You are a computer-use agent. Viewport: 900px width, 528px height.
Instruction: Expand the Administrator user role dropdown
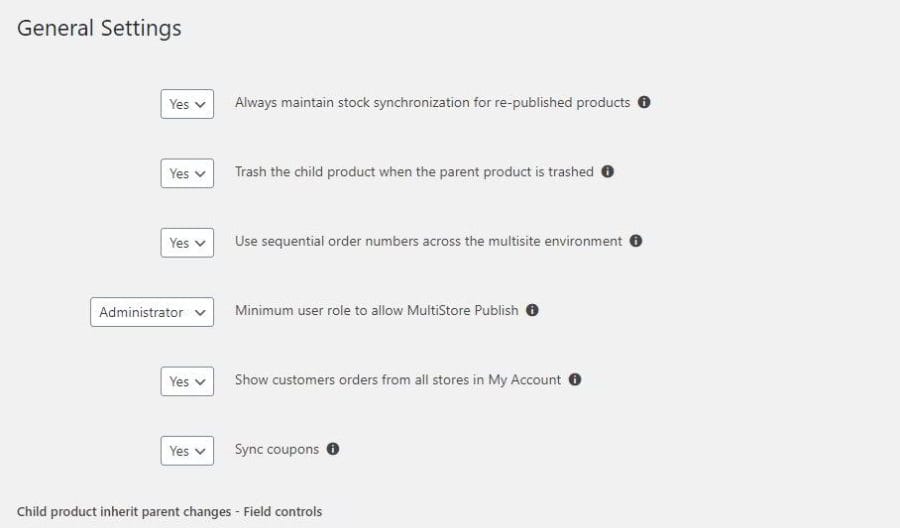[x=152, y=312]
